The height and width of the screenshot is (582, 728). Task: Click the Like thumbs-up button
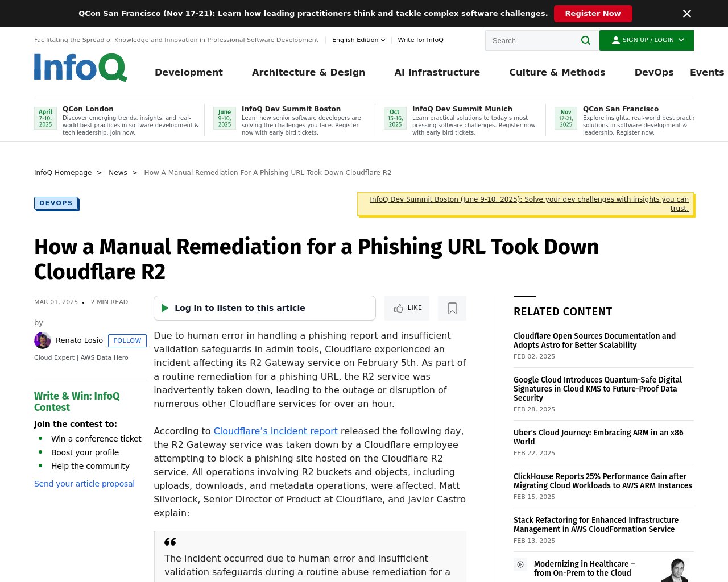[407, 308]
